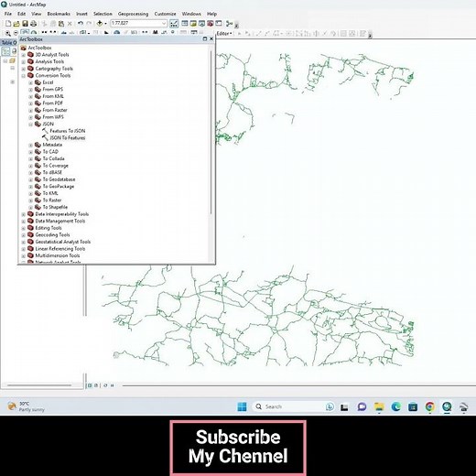Open Google Chrome from the taskbar
The width and height of the screenshot is (476, 476).
pos(430,406)
